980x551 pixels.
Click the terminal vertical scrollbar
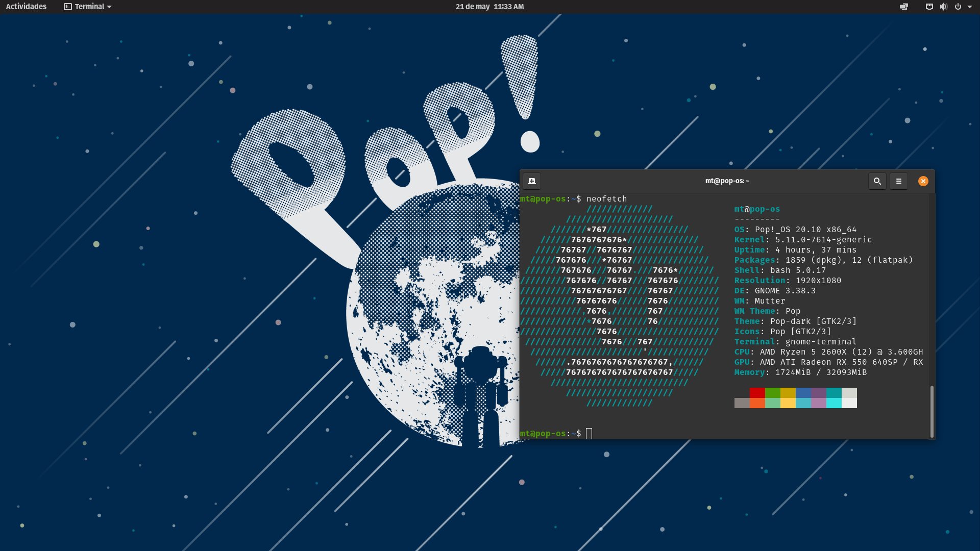(932, 411)
